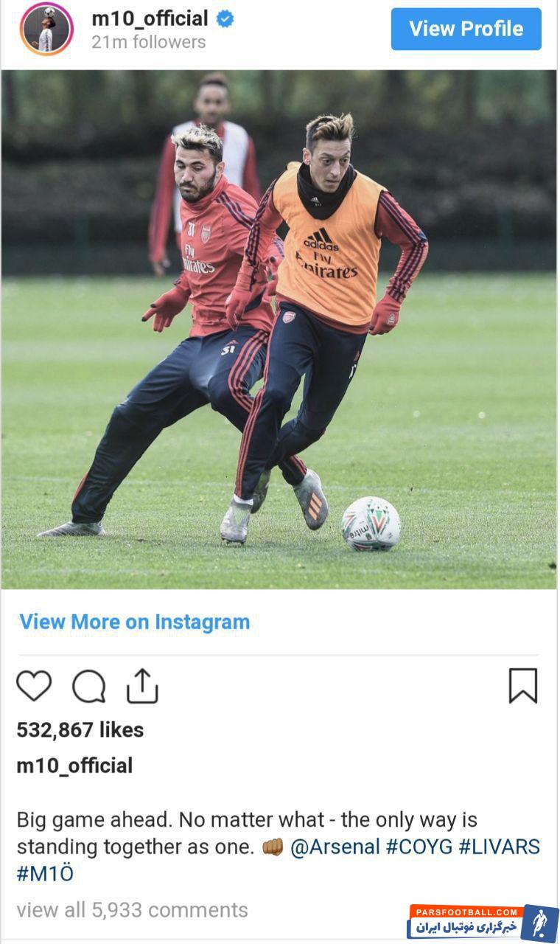Open the 21m followers text
The width and height of the screenshot is (560, 944).
pos(149,42)
